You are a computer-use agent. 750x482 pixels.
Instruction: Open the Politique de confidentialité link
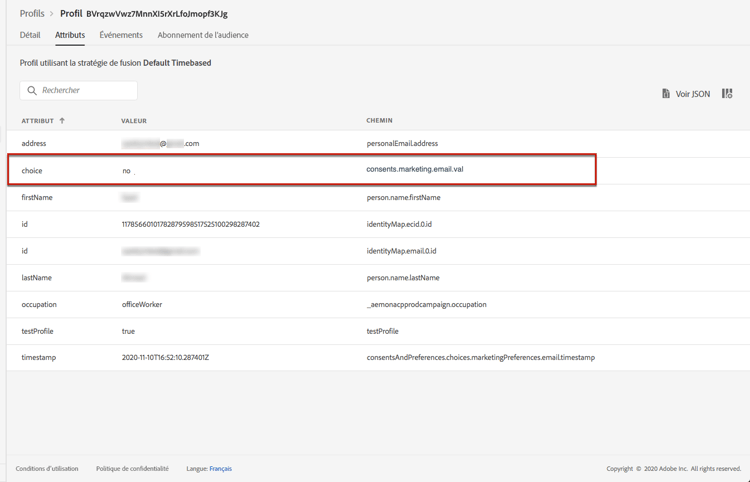pyautogui.click(x=132, y=469)
